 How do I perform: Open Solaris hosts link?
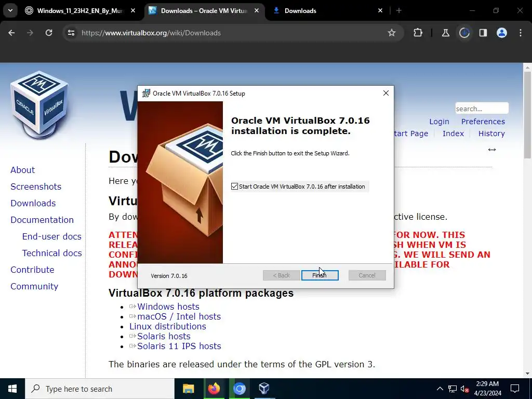pos(164,336)
